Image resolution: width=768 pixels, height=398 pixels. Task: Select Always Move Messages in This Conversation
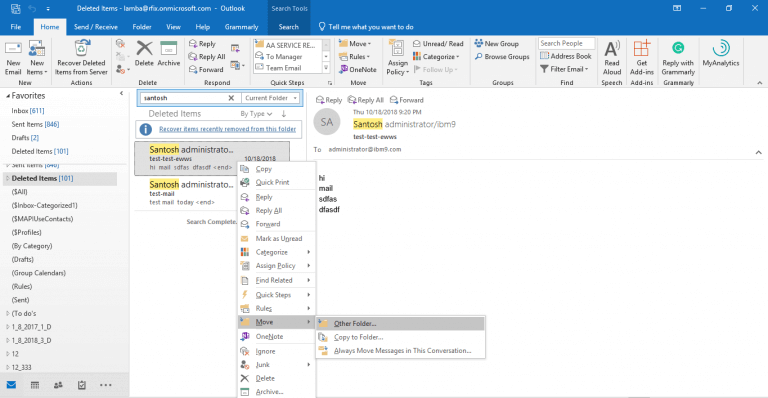tap(400, 351)
